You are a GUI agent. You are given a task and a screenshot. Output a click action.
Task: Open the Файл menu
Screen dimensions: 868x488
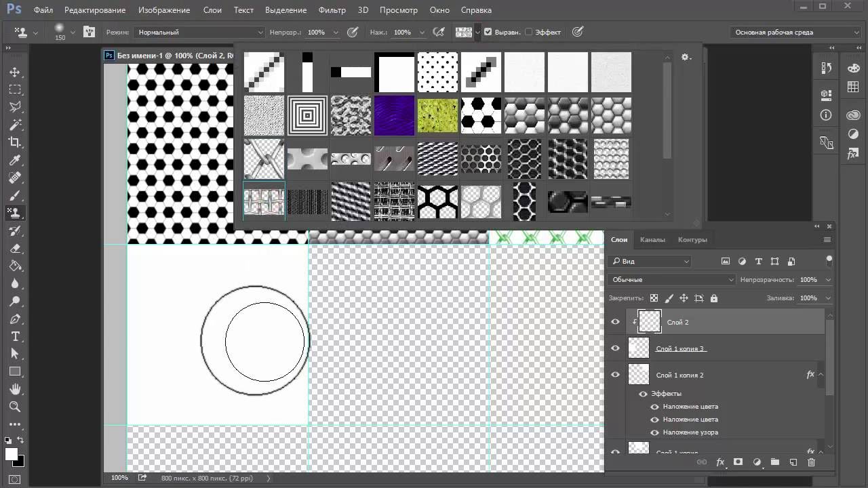click(43, 10)
